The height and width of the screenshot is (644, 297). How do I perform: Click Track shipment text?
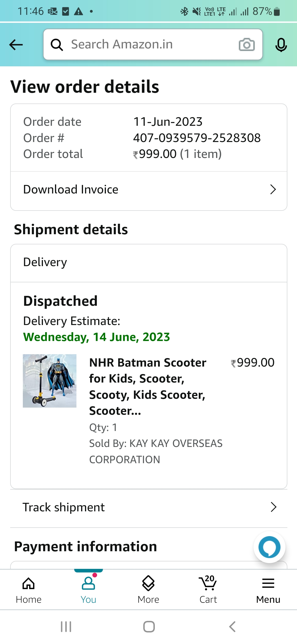coord(64,507)
